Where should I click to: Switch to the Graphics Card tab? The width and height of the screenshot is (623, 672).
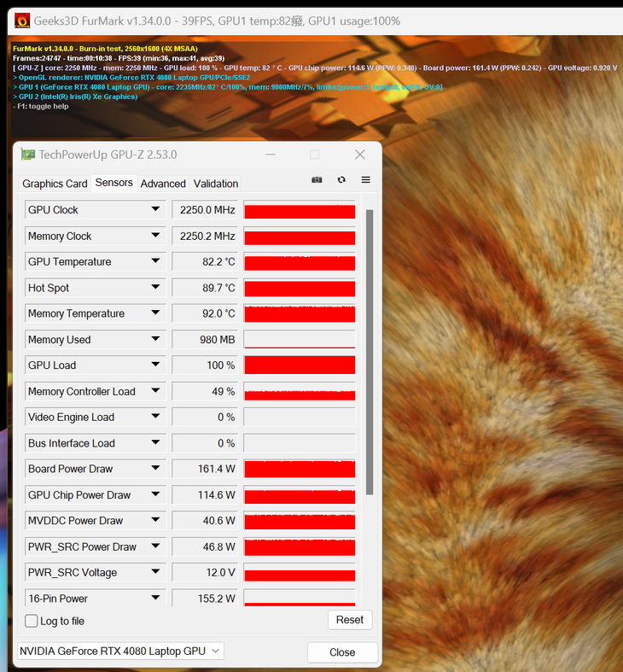point(55,184)
